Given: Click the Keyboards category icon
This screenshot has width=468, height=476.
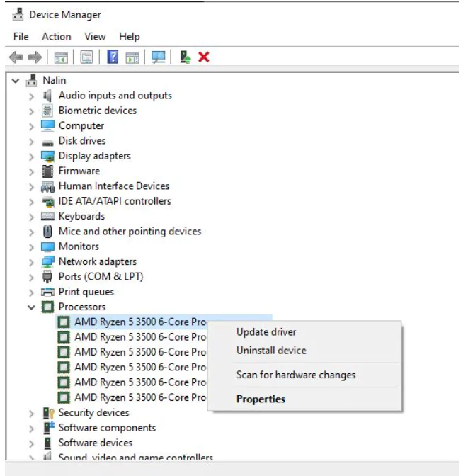Looking at the screenshot, I should [x=47, y=217].
